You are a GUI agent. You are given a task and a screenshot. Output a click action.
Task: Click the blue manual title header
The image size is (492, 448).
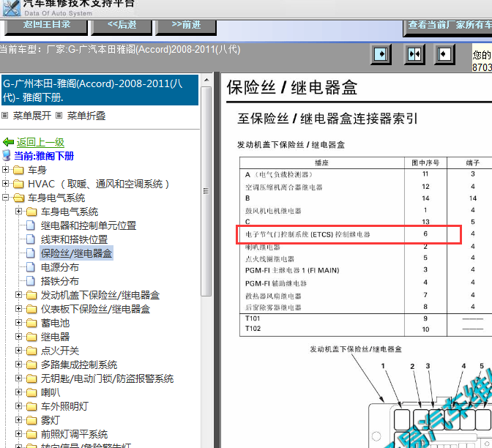pos(100,90)
